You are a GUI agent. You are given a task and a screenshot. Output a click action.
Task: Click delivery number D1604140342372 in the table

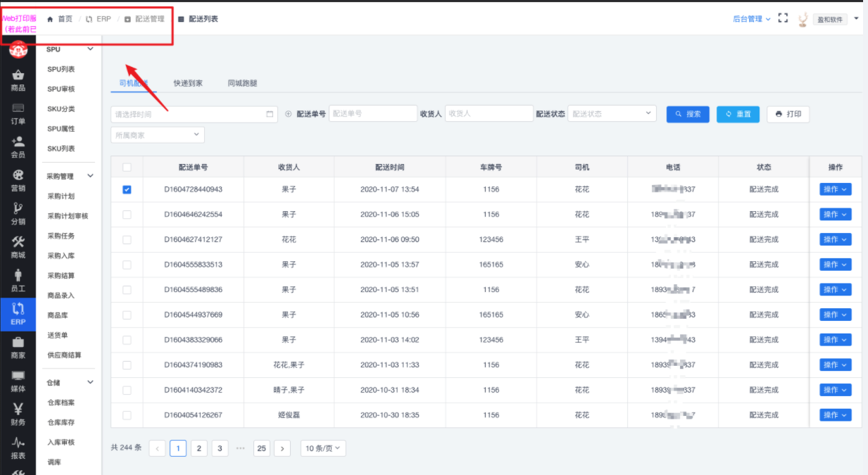193,390
